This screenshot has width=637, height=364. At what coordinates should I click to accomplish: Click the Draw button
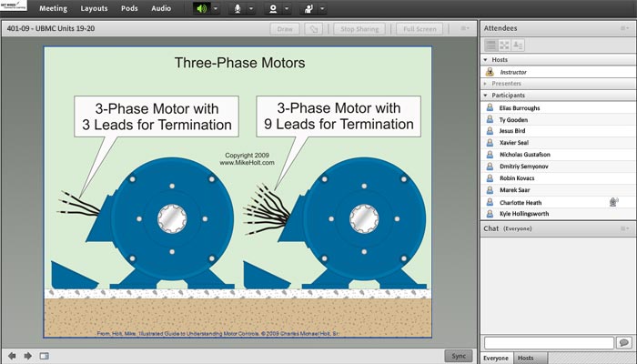click(x=284, y=29)
